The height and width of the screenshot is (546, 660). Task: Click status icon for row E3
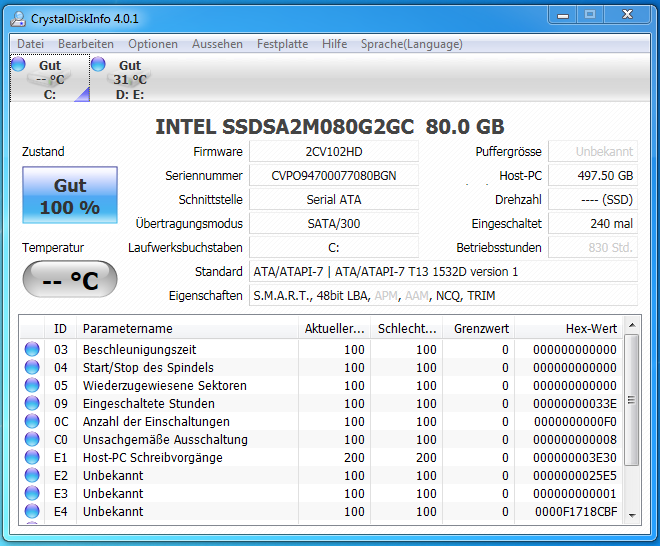point(32,493)
